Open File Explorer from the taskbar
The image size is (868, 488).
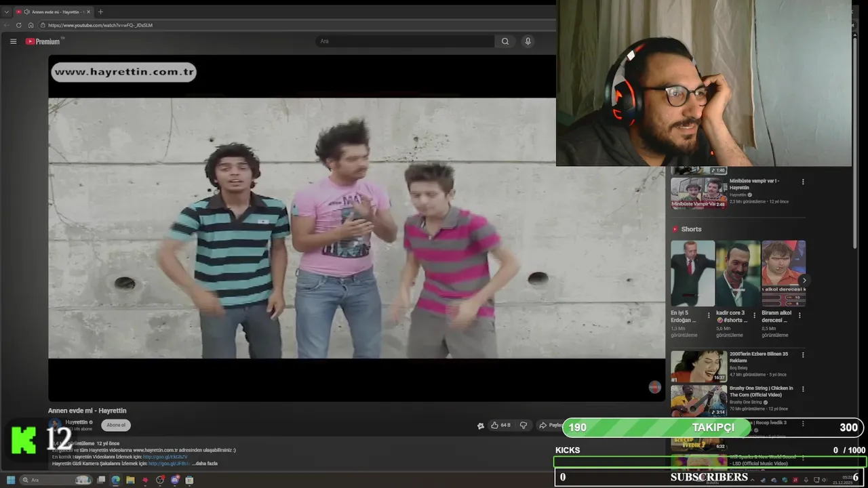point(130,480)
